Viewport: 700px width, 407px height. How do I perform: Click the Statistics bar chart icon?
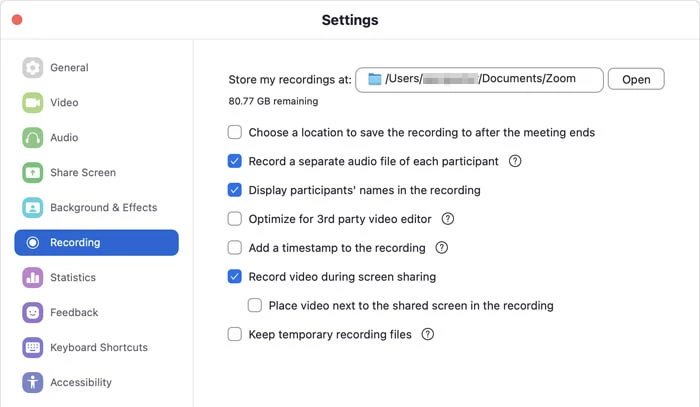pos(33,278)
